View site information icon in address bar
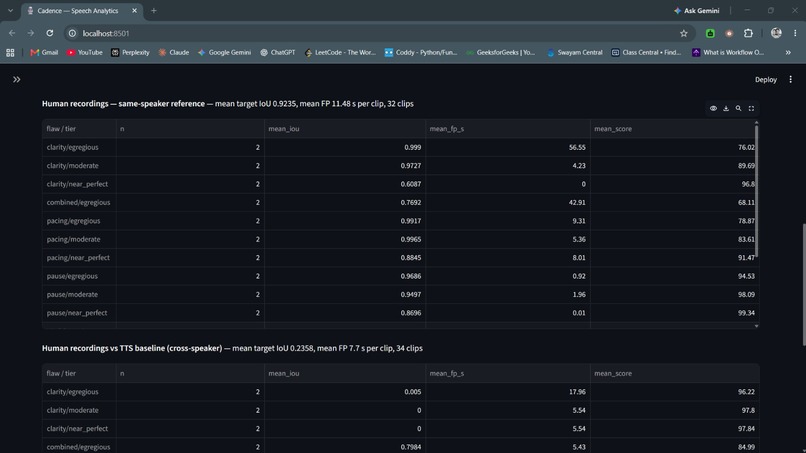This screenshot has width=806, height=453. [x=72, y=33]
